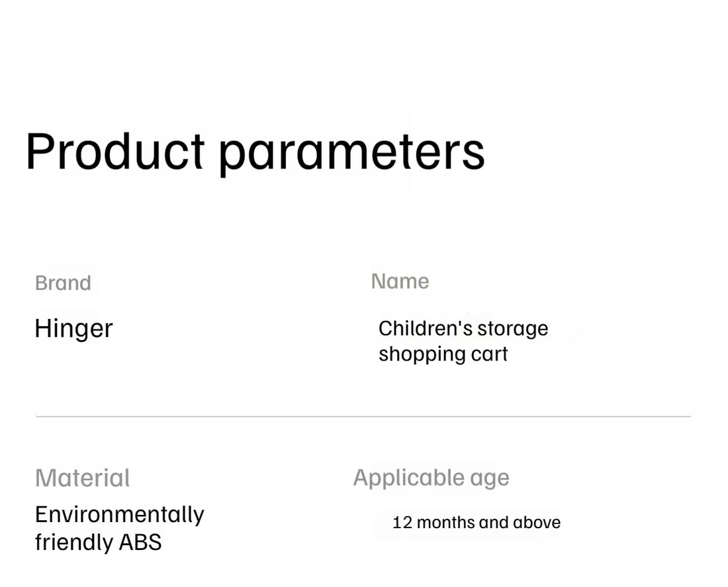Screen dimensions: 728x587
Task: Select the brand value "Hinger"
Action: (x=73, y=328)
